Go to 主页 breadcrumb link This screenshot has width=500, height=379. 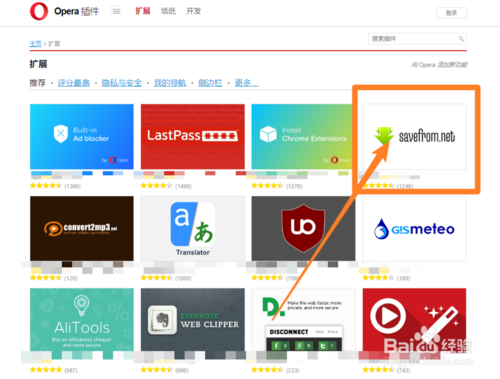click(35, 44)
